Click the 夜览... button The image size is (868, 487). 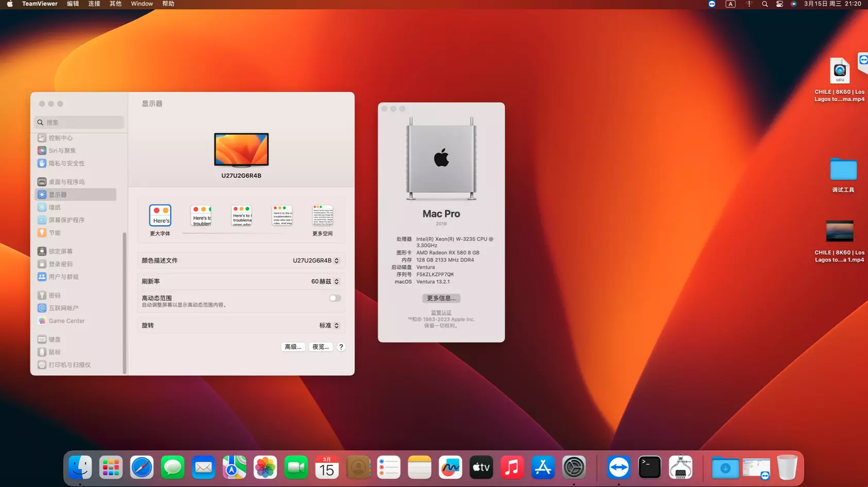(320, 347)
